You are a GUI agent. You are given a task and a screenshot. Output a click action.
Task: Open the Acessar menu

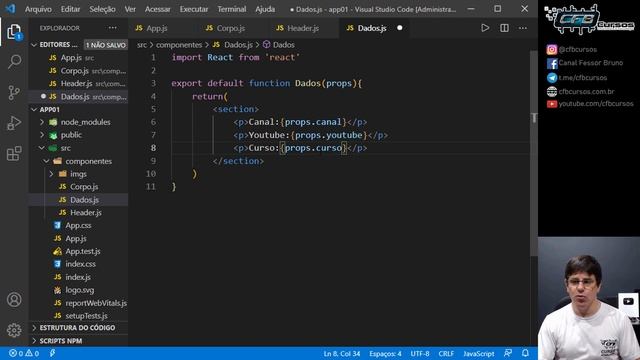(158, 9)
